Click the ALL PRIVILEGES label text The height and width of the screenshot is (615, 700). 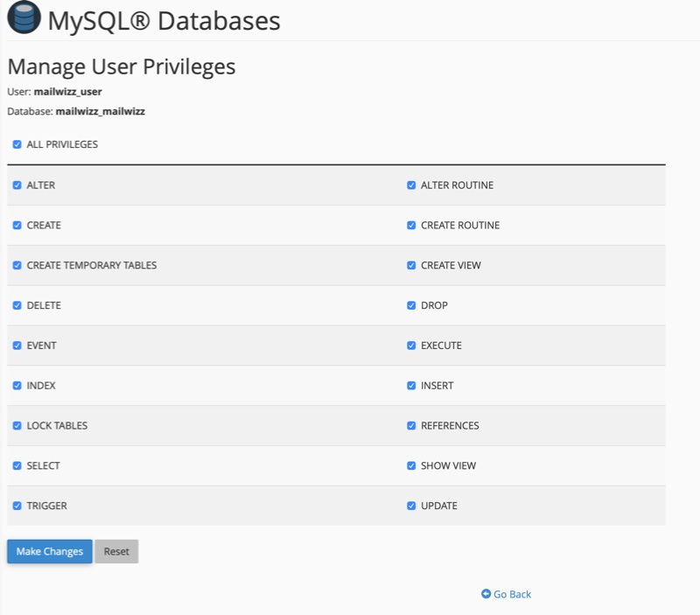point(62,144)
